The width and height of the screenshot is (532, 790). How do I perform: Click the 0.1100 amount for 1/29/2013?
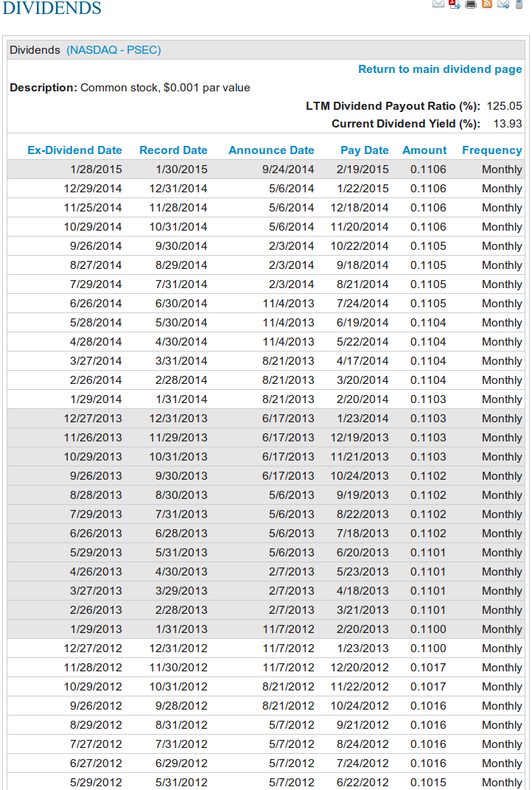pyautogui.click(x=428, y=629)
